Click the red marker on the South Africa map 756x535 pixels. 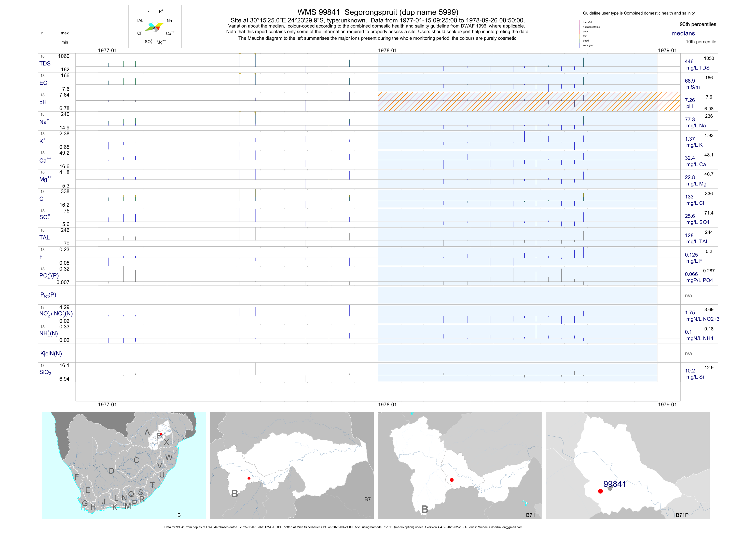coord(161,434)
